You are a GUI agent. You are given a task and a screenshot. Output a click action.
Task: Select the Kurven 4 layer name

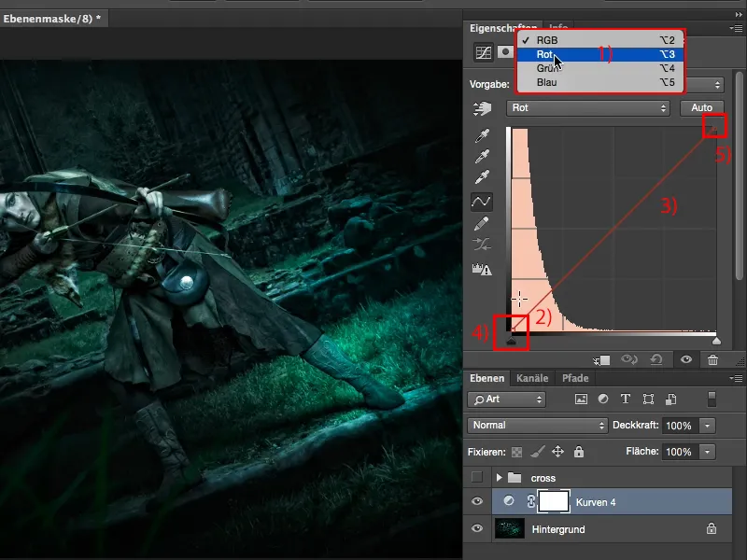(596, 502)
